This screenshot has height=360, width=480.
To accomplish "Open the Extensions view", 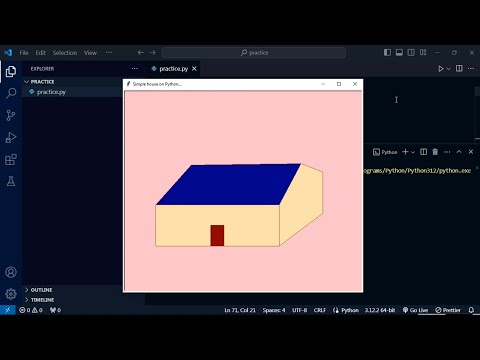I will click(11, 159).
